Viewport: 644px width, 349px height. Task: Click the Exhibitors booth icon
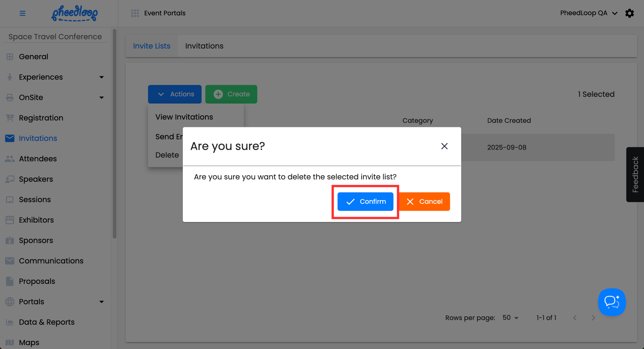click(10, 220)
